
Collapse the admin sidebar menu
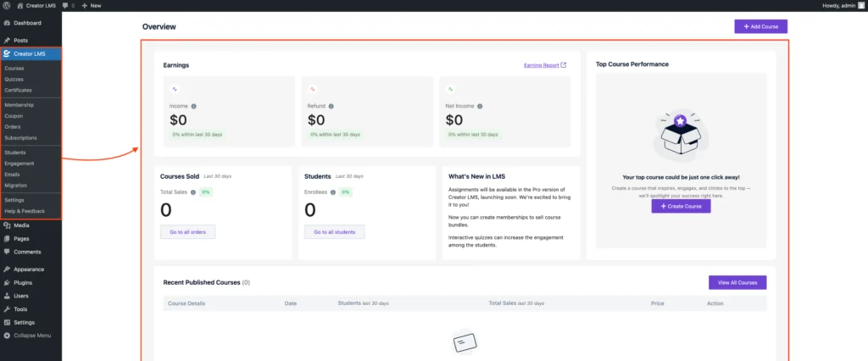28,336
